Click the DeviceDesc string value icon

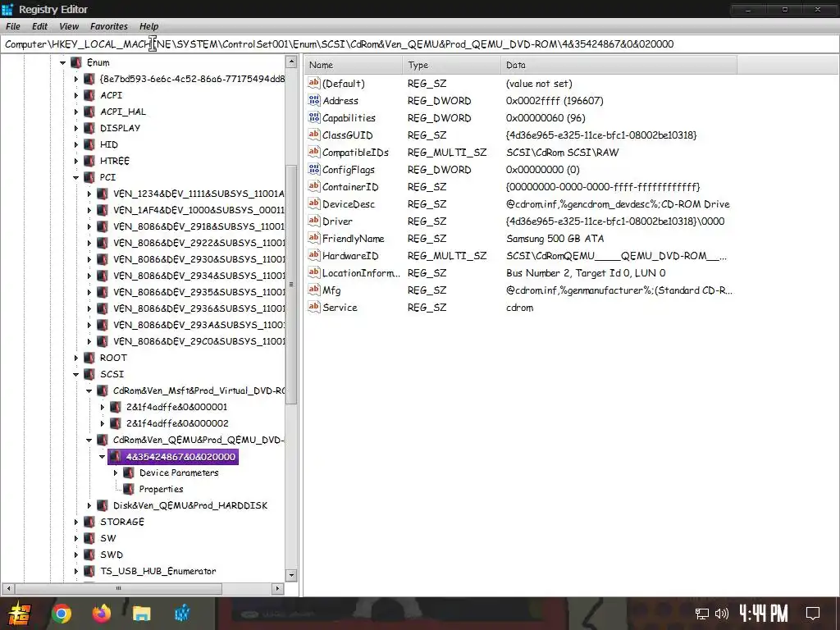[x=314, y=203]
